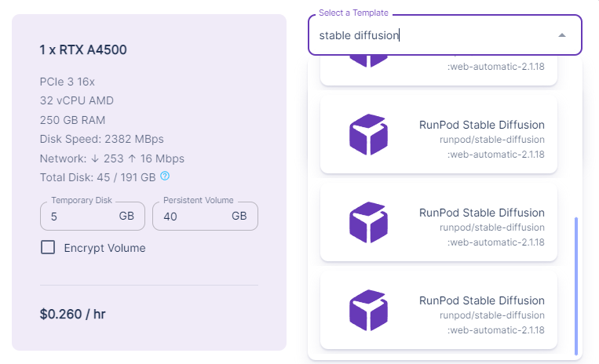599x364 pixels.
Task: Click the $0.260 / hr price text
Action: click(x=73, y=315)
